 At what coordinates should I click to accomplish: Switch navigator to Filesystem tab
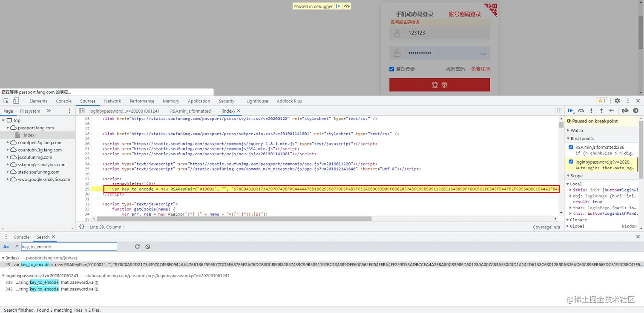(x=30, y=111)
